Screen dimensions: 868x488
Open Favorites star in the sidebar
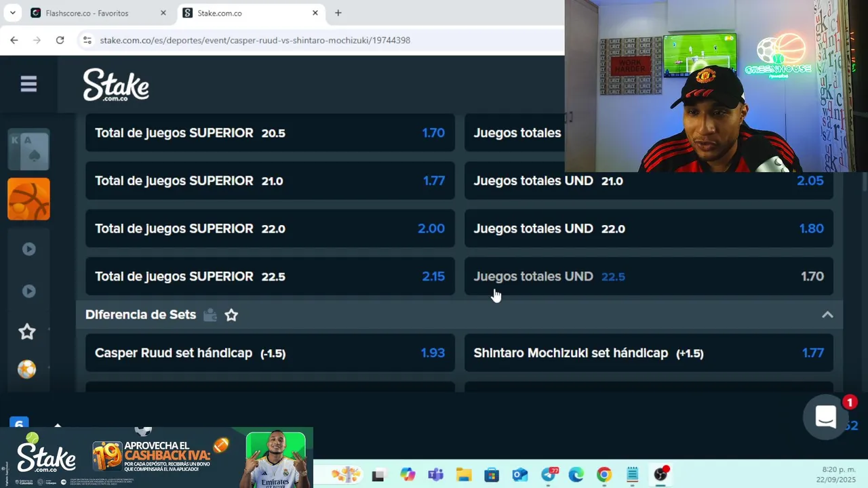coord(27,331)
